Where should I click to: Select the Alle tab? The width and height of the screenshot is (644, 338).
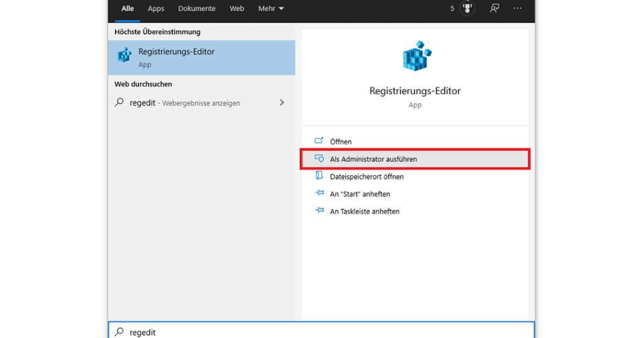[128, 9]
